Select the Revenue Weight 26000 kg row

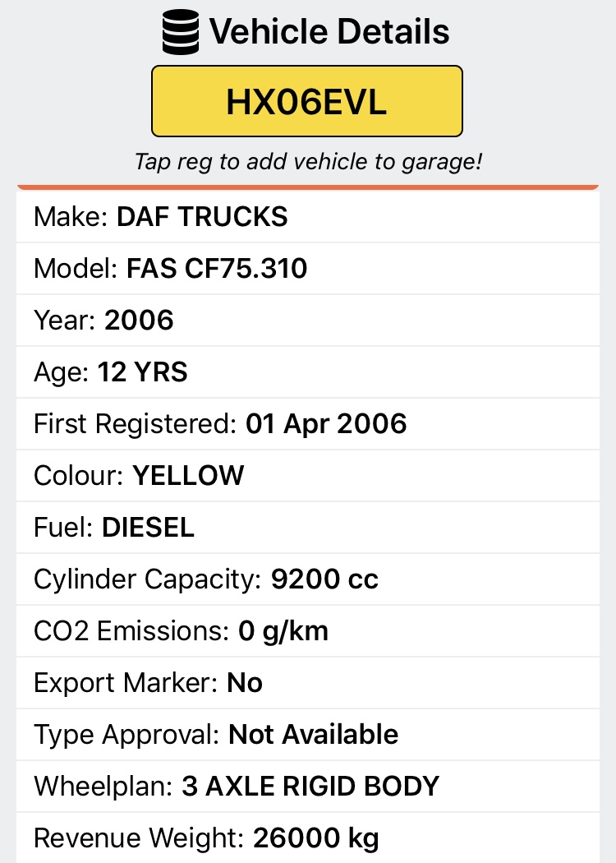pos(308,838)
